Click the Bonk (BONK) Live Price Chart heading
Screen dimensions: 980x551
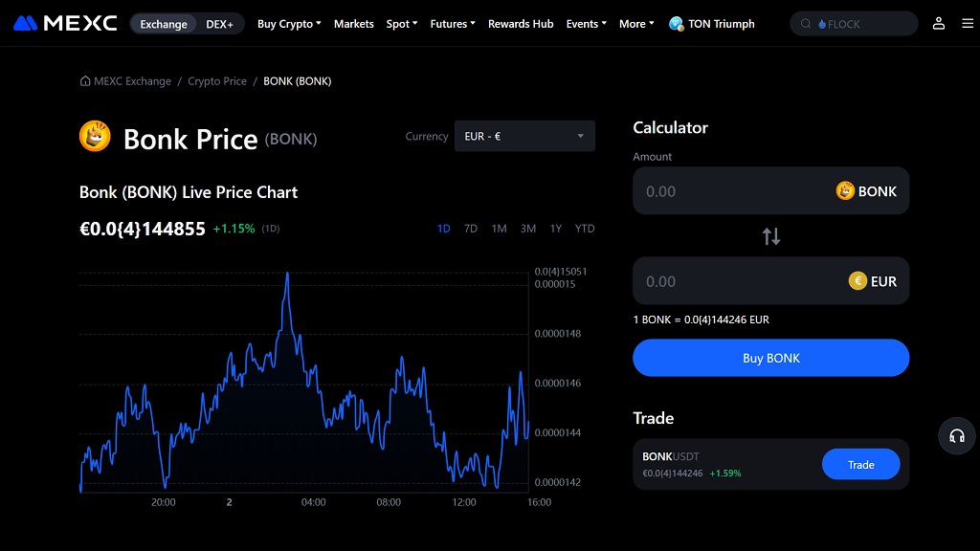coord(189,192)
